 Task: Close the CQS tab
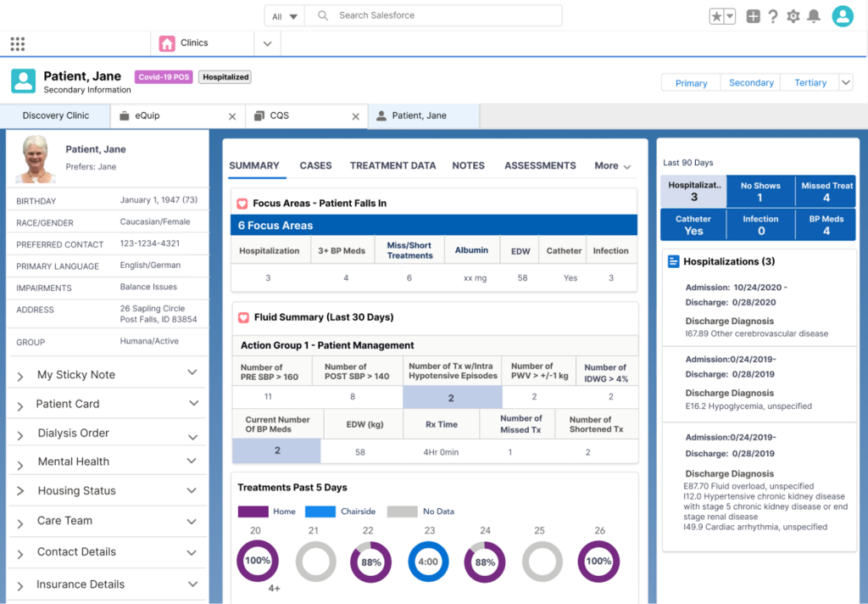355,116
